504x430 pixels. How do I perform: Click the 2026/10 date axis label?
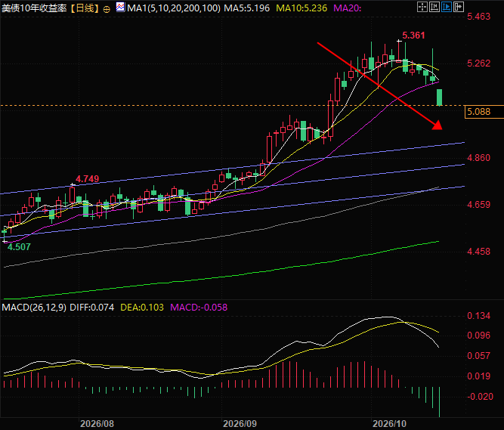point(389,423)
